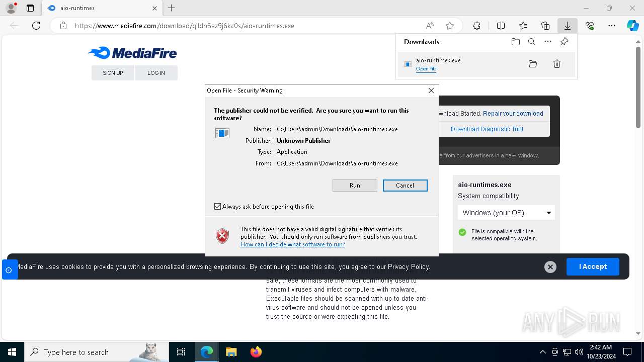This screenshot has width=644, height=362.
Task: Add page to favorites star icon
Action: (x=450, y=26)
